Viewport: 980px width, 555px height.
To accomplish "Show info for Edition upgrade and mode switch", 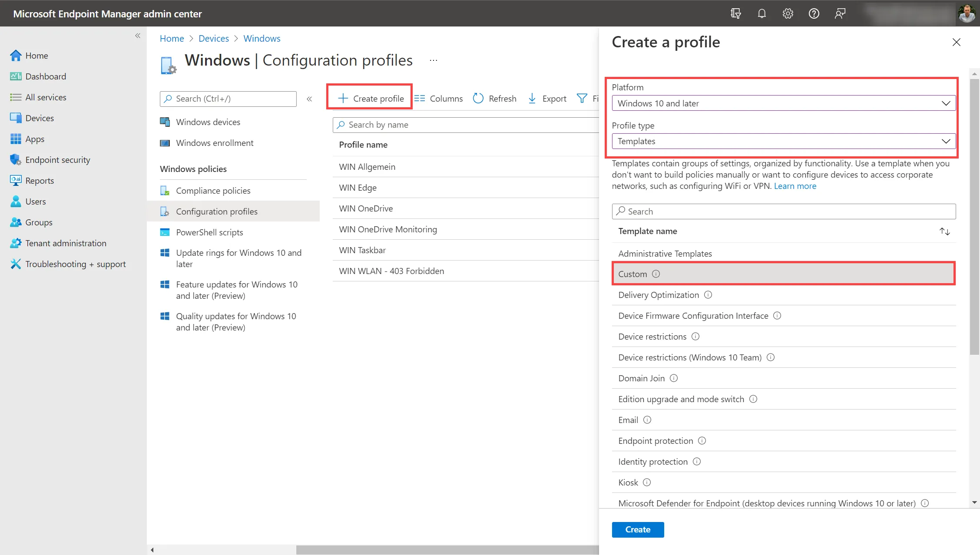I will point(753,399).
